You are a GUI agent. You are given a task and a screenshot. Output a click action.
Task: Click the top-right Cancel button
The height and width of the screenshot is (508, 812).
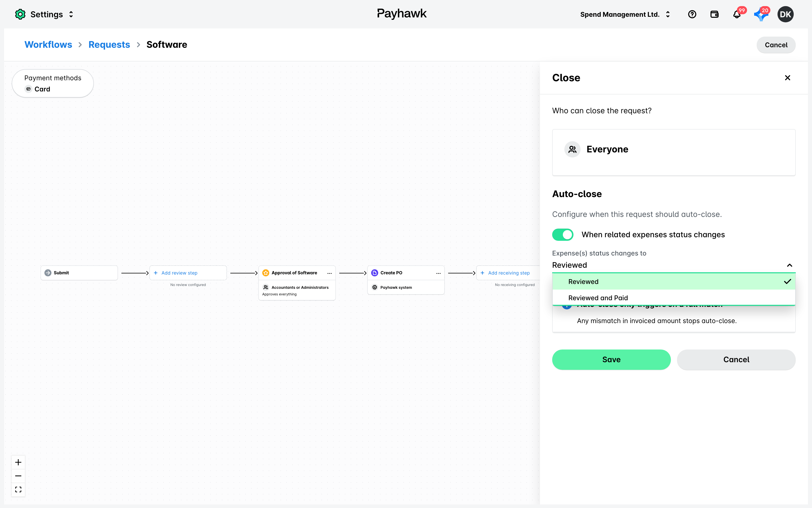[x=776, y=45]
